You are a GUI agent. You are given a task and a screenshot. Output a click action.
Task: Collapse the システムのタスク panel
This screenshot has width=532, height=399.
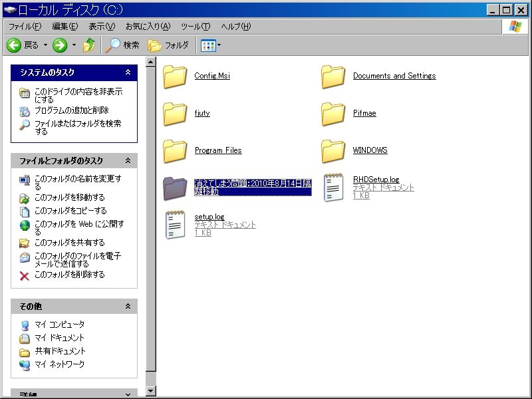[128, 72]
